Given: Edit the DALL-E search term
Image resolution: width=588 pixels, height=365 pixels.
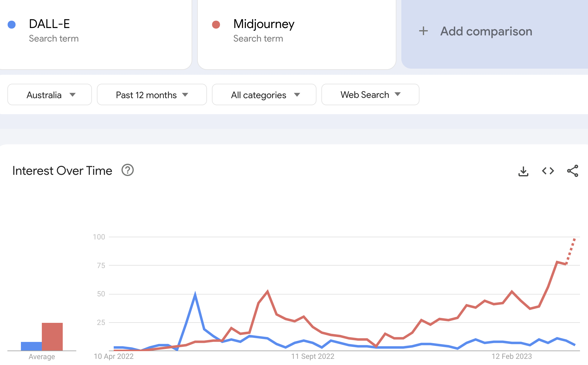Looking at the screenshot, I should (x=49, y=24).
